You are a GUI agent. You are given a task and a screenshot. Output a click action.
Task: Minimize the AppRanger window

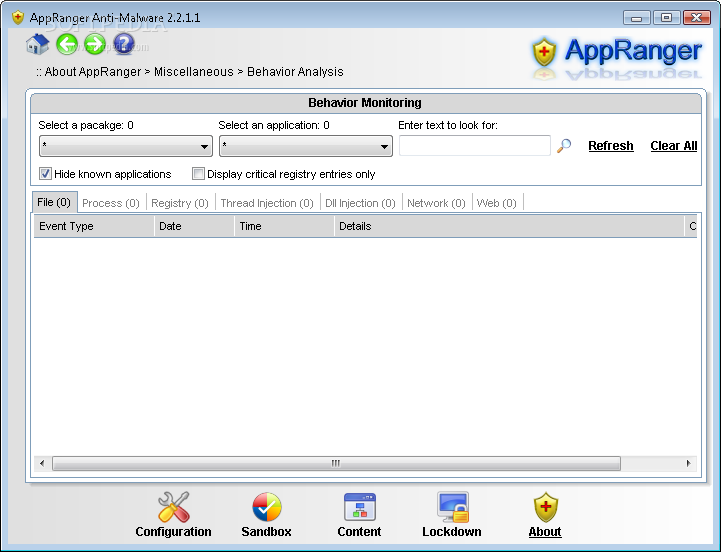[x=636, y=18]
